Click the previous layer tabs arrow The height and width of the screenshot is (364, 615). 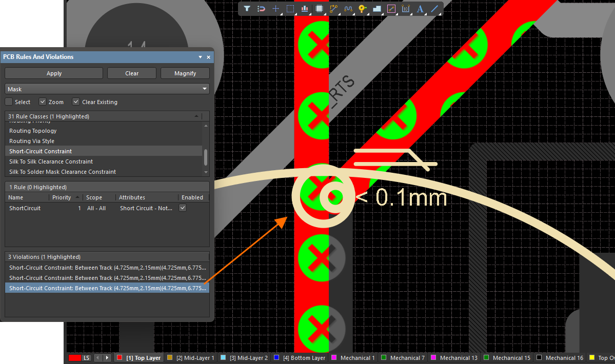[x=98, y=358]
